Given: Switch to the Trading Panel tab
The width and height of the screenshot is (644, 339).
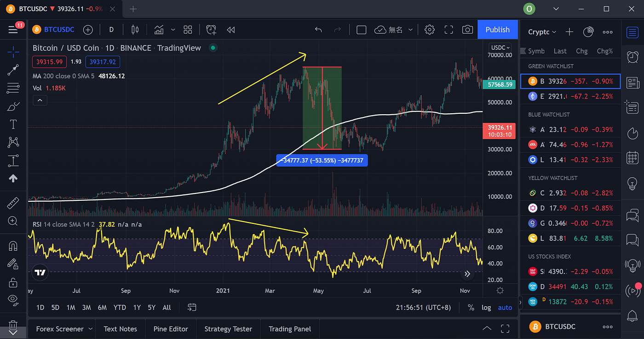Looking at the screenshot, I should [x=290, y=329].
